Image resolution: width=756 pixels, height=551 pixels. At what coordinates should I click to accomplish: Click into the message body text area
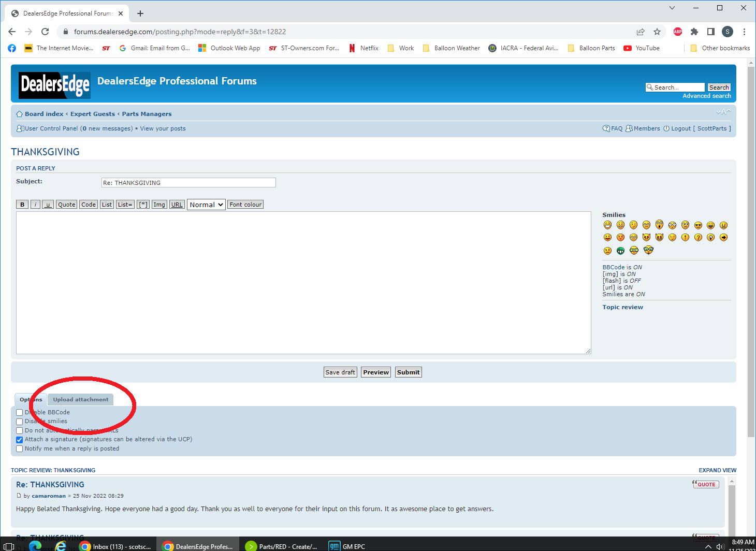(303, 283)
